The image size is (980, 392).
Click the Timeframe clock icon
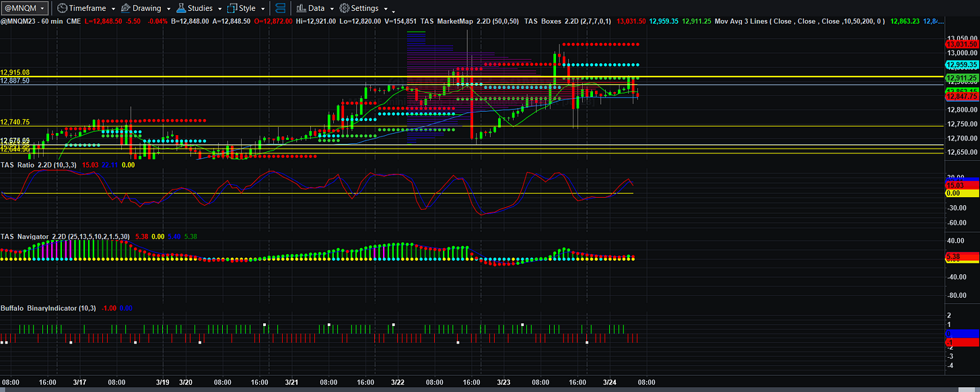pyautogui.click(x=62, y=9)
